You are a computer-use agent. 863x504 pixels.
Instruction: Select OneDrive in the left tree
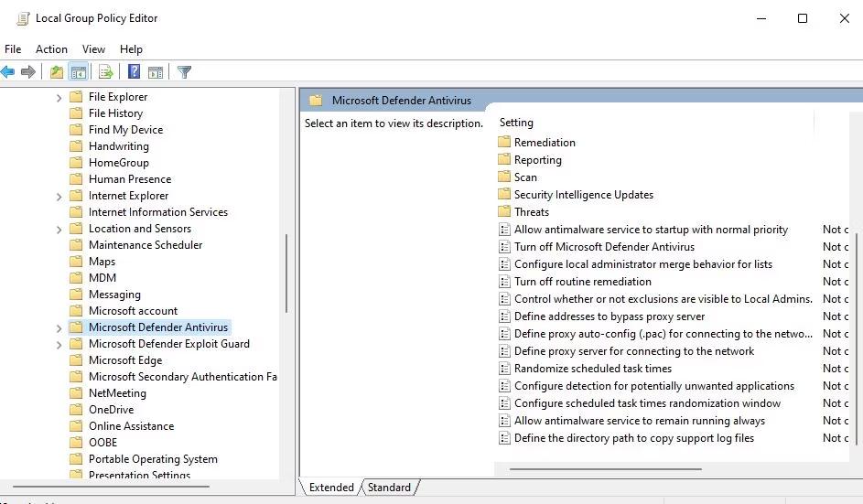click(x=111, y=410)
